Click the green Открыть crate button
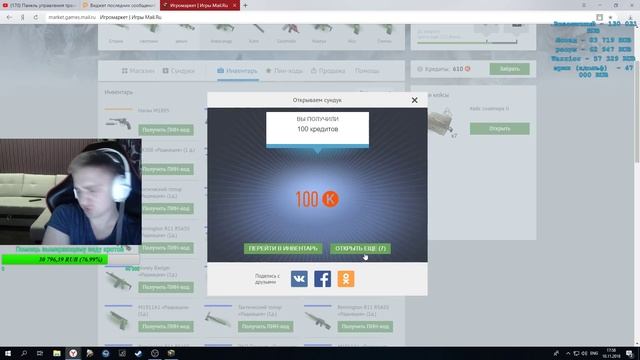 pyautogui.click(x=500, y=129)
